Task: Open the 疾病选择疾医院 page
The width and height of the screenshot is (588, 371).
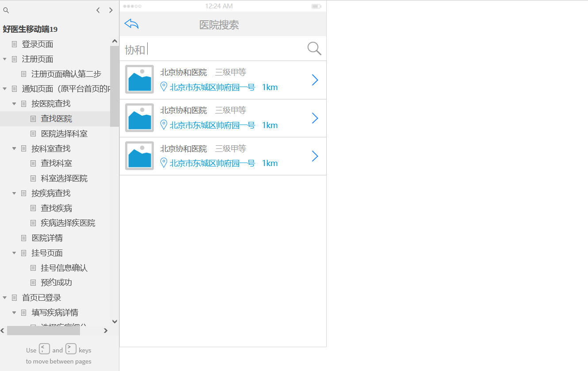Action: (68, 223)
